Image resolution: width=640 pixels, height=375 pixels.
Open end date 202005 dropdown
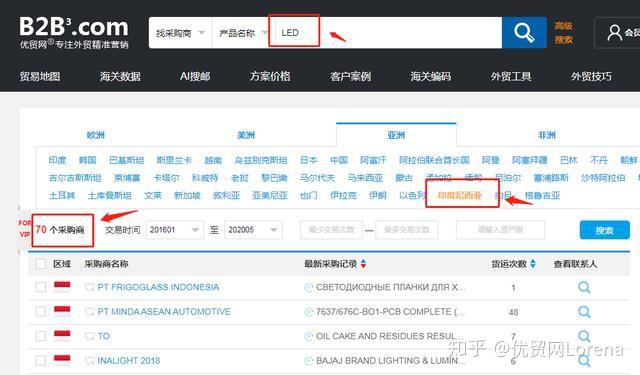click(x=253, y=230)
